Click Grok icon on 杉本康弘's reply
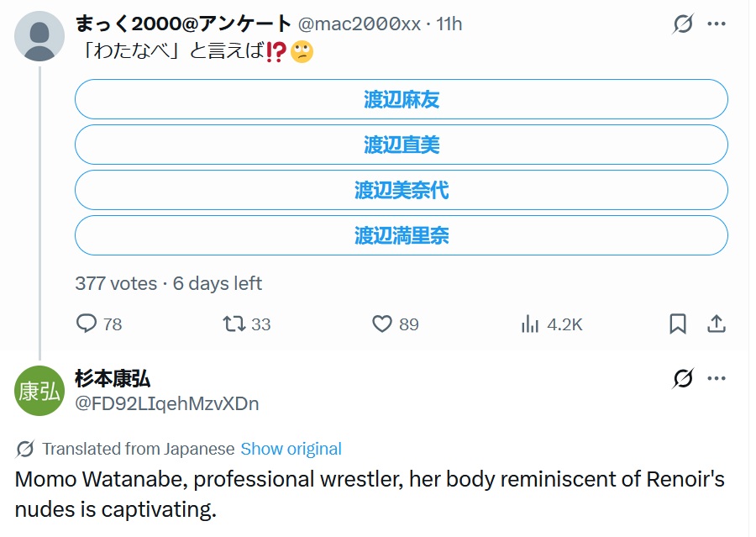This screenshot has height=537, width=756. [x=683, y=379]
